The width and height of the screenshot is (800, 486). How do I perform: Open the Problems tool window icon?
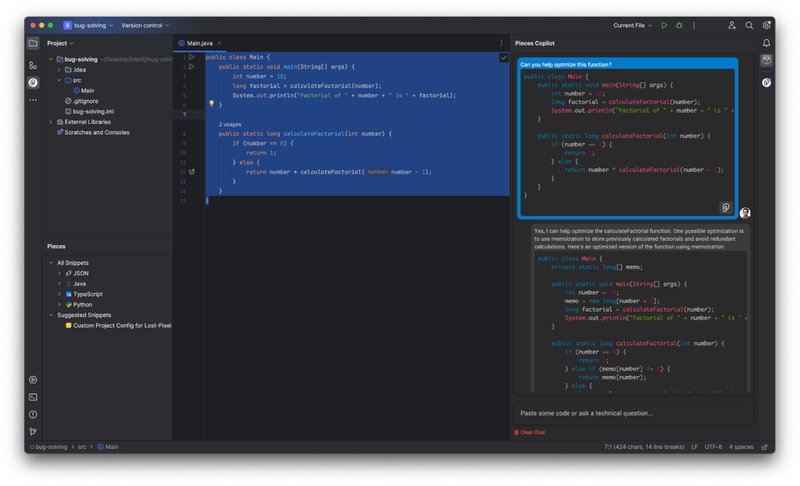33,415
